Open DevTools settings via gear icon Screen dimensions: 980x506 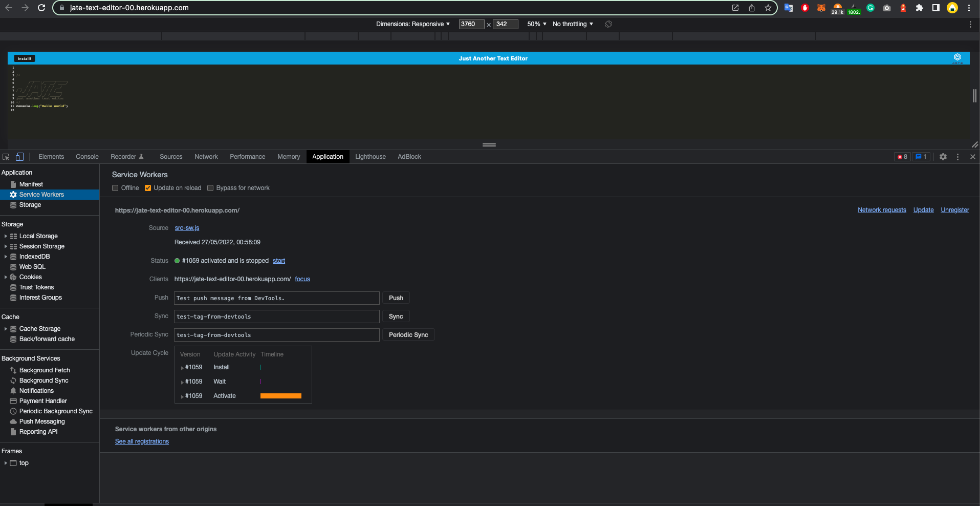pyautogui.click(x=943, y=157)
